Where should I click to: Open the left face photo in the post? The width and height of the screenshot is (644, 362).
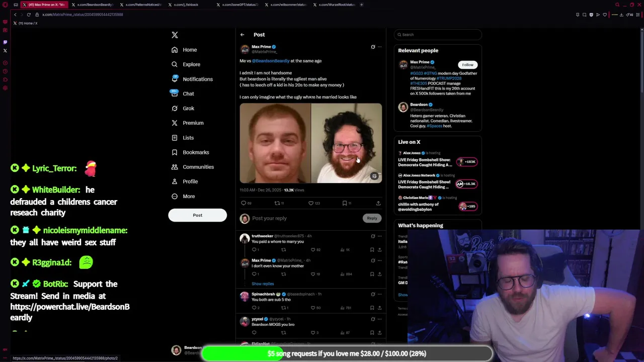click(275, 143)
